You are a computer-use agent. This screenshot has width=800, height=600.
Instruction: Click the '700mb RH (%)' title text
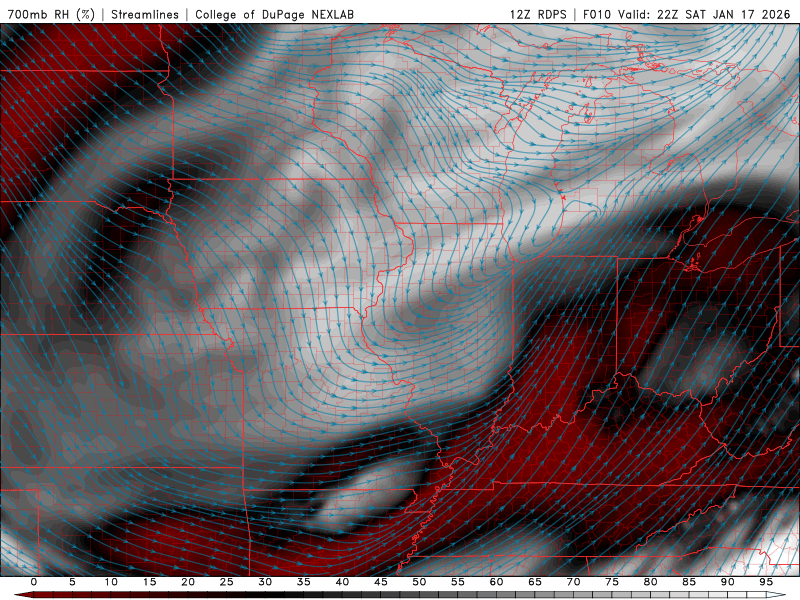(x=51, y=14)
